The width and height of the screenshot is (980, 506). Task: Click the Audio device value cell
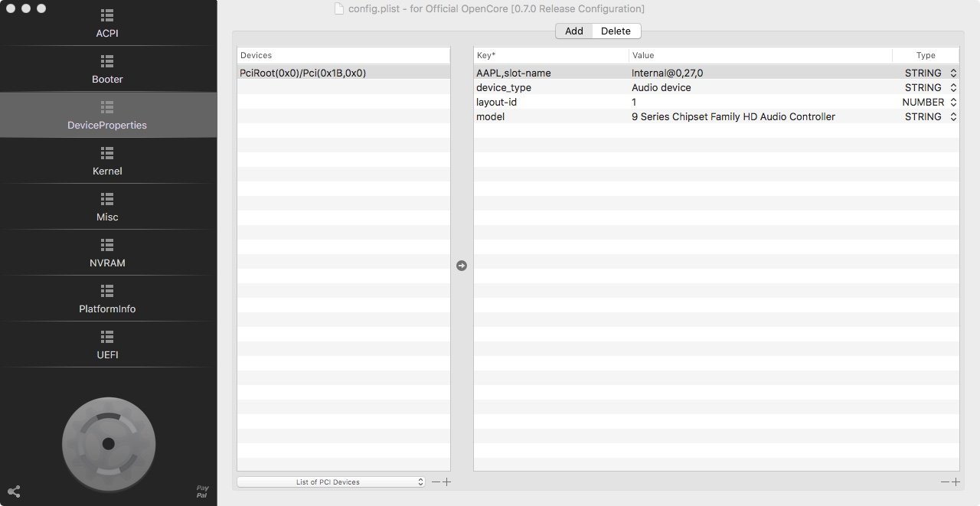[760, 87]
